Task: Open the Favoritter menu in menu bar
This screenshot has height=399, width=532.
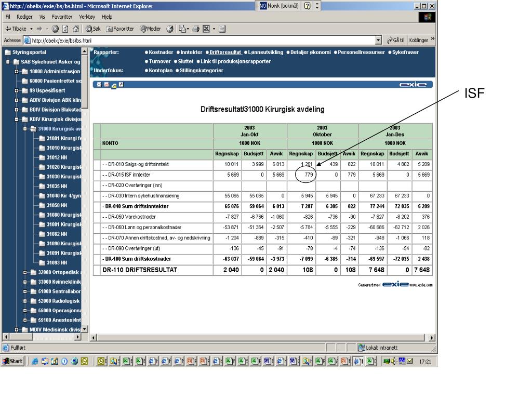Action: point(62,17)
